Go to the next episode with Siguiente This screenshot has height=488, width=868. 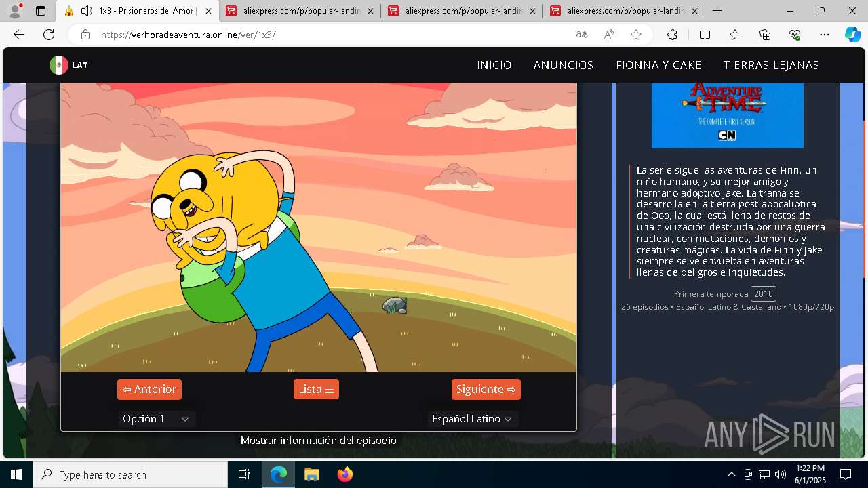(x=486, y=389)
